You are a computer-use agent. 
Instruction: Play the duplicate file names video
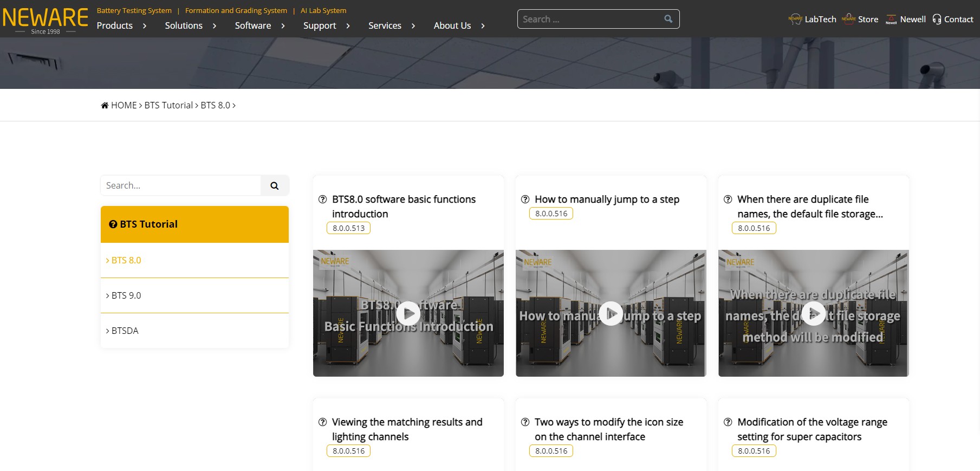pos(814,313)
